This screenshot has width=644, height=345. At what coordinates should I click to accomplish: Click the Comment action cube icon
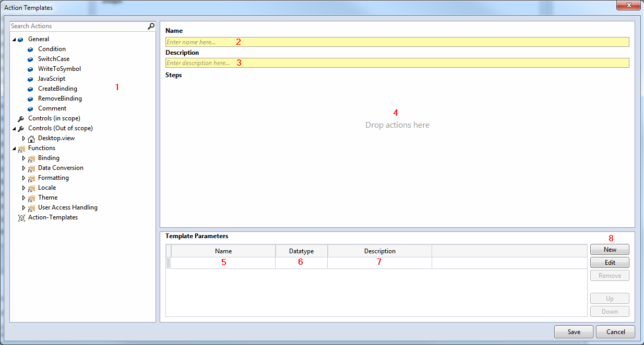coord(30,108)
